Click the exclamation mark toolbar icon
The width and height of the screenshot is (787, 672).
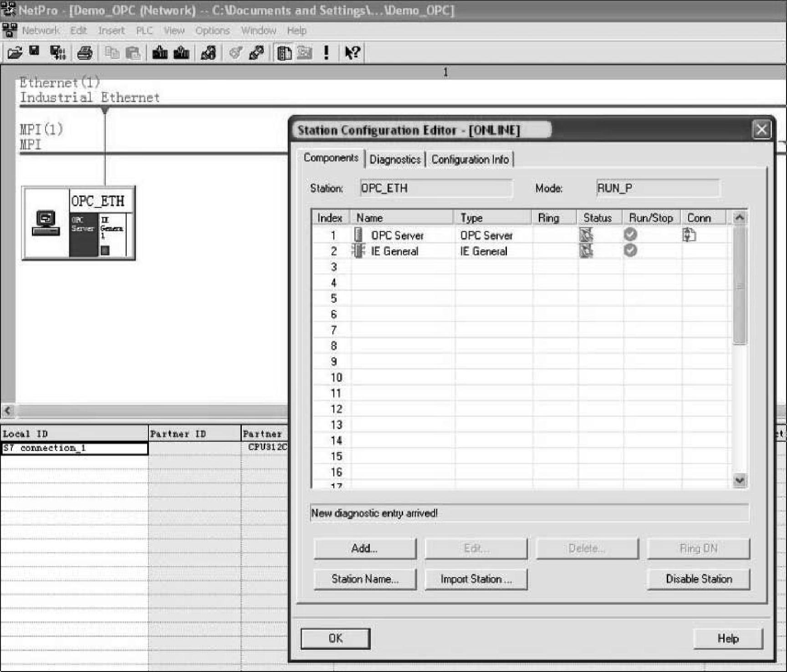pyautogui.click(x=326, y=53)
